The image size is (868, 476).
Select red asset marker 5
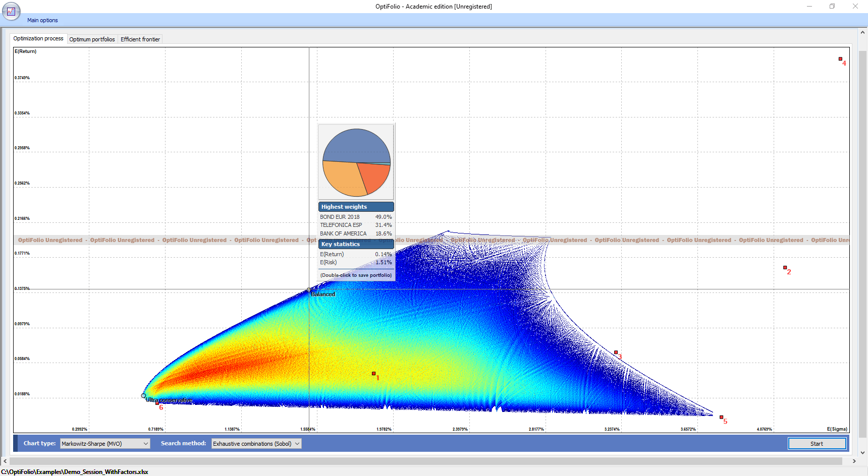click(x=721, y=418)
